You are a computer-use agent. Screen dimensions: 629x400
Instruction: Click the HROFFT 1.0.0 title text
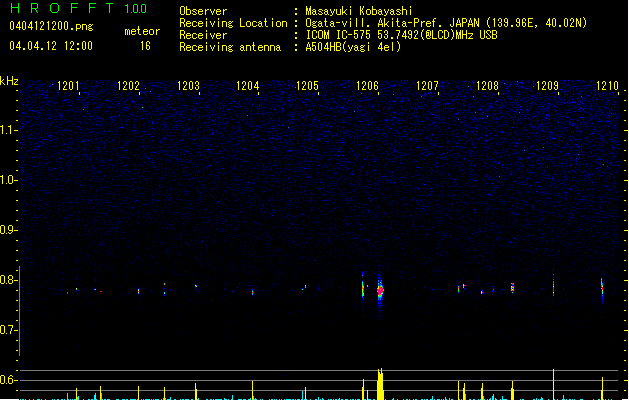tap(78, 8)
